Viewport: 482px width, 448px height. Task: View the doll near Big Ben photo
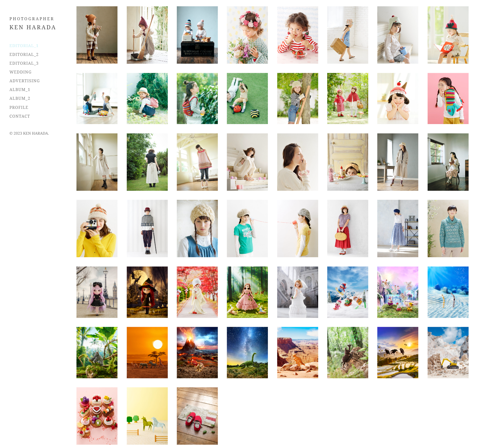pos(97,292)
